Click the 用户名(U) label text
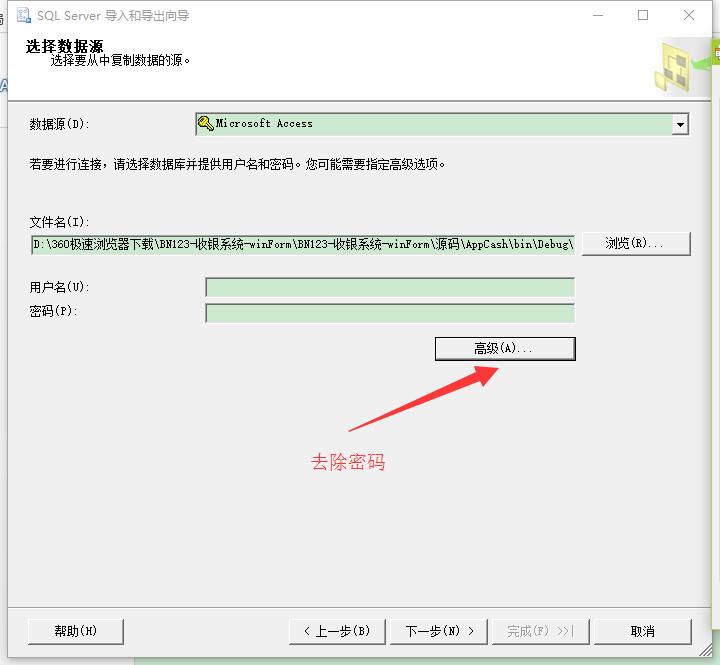The height and width of the screenshot is (665, 720). 59,287
